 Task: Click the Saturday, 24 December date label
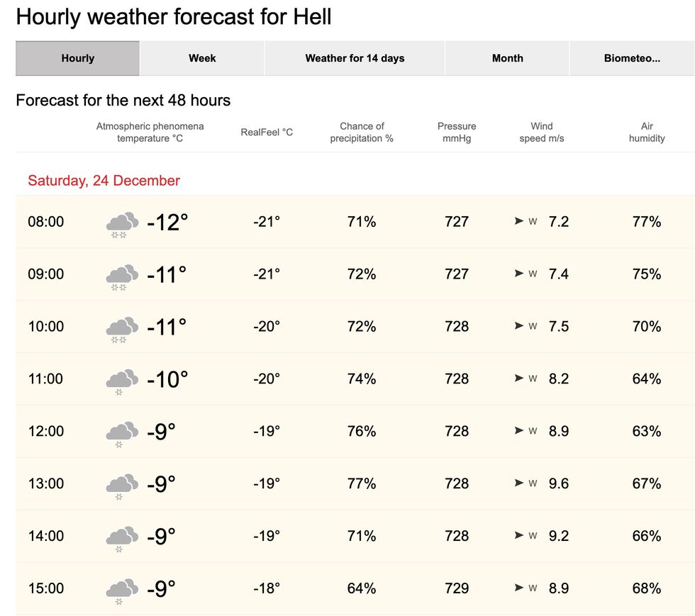point(104,181)
